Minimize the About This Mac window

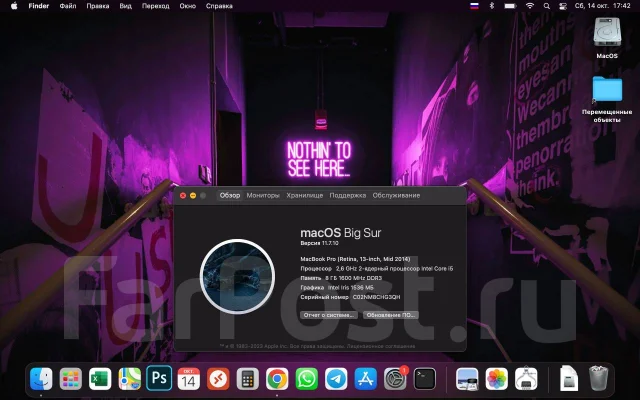click(193, 196)
